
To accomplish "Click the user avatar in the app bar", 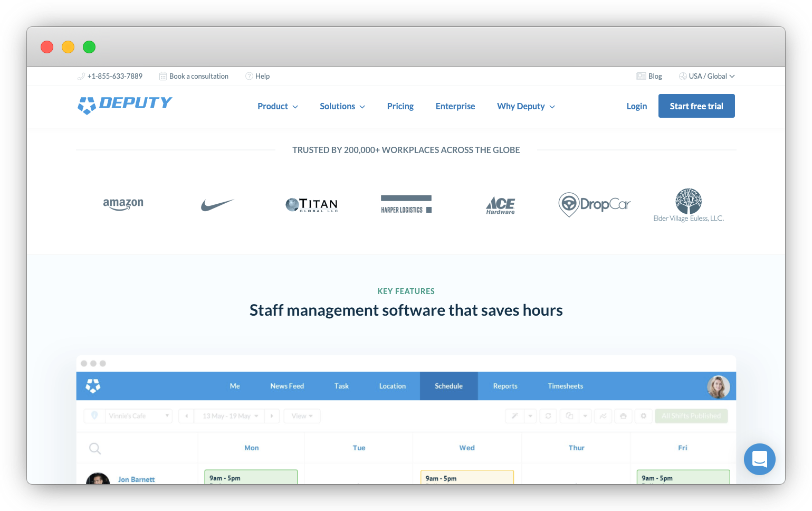I will coord(718,387).
